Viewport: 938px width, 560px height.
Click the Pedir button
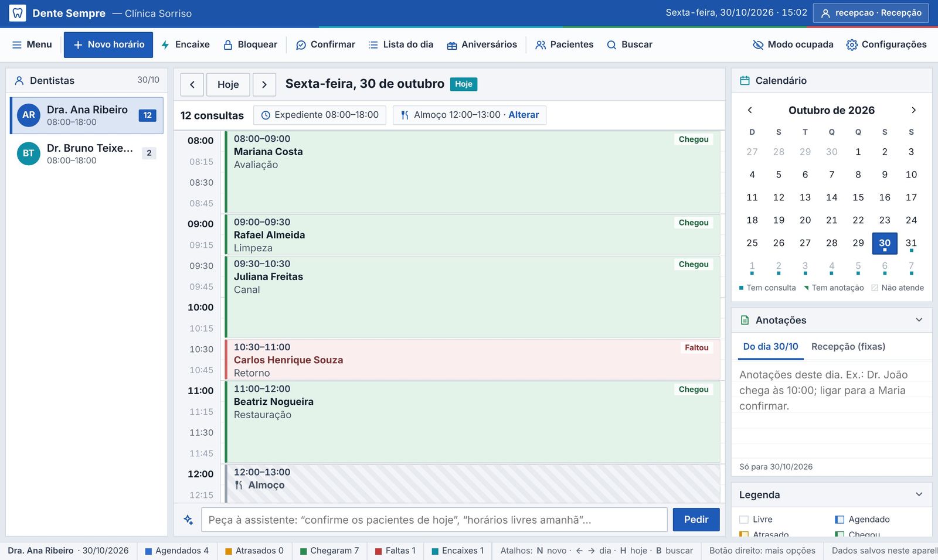point(696,520)
